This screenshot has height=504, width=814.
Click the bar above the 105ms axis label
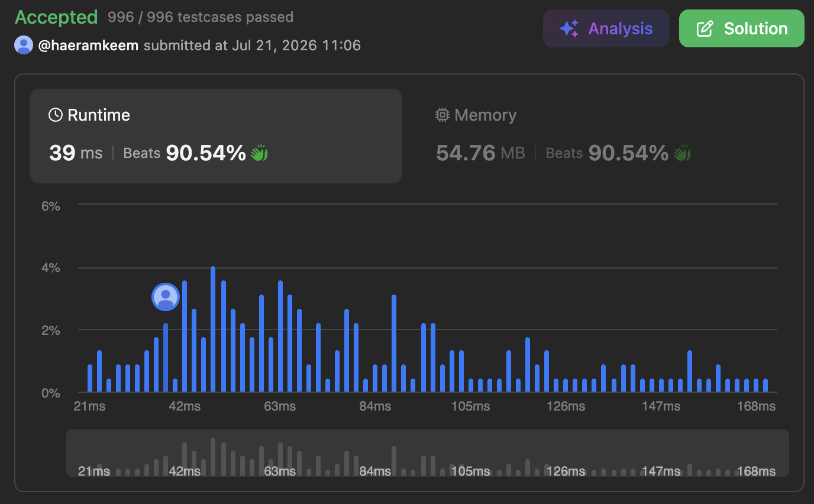[471, 385]
